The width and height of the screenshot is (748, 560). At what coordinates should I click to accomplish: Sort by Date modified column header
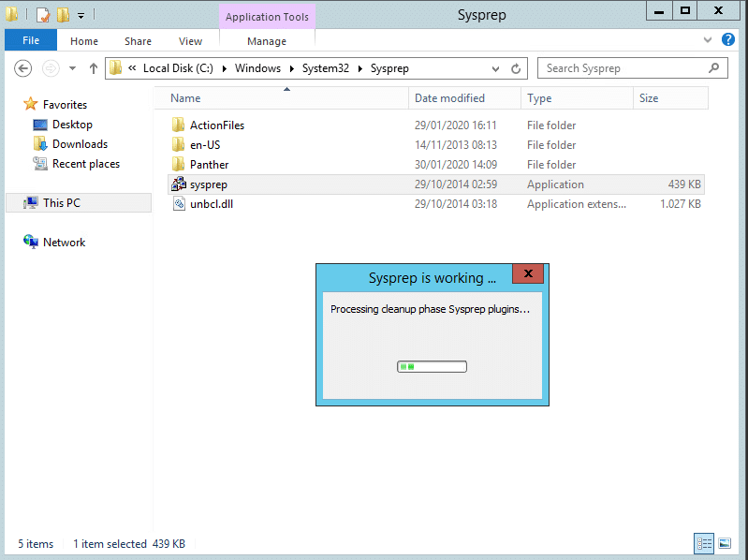449,98
